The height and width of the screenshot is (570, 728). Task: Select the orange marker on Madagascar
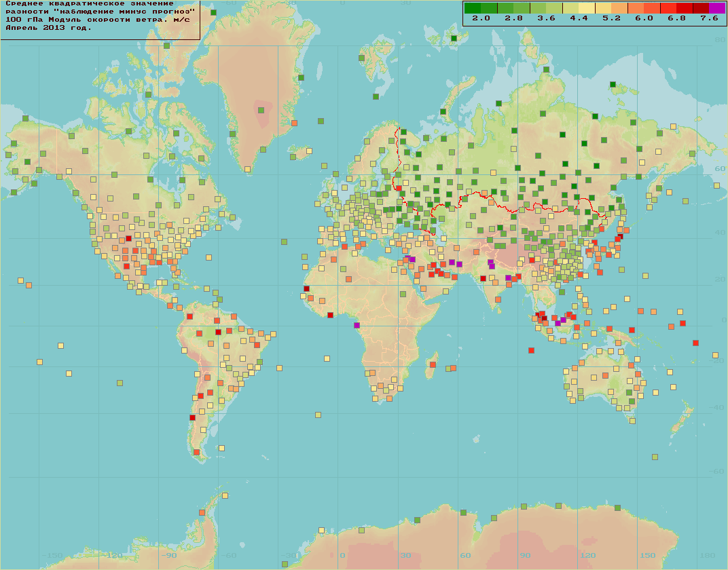433,364
